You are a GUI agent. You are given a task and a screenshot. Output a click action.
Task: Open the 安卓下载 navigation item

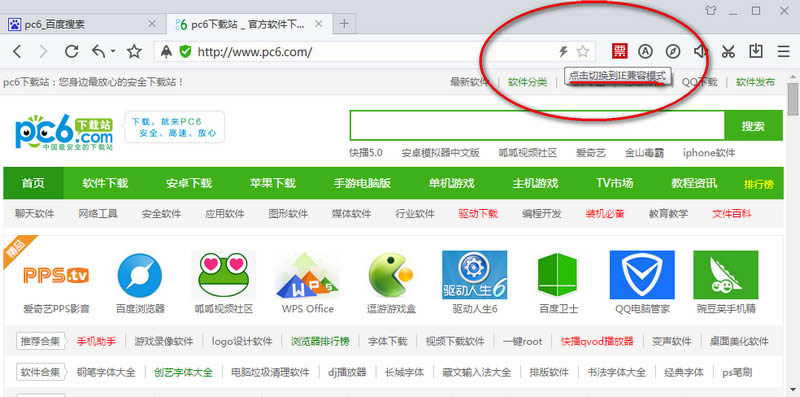tap(189, 183)
